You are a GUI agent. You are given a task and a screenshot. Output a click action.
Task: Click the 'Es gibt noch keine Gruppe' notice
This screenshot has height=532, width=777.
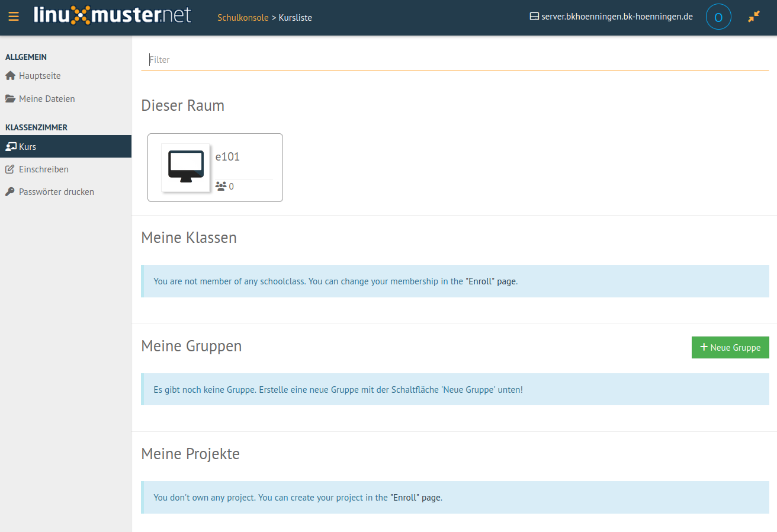(455, 389)
